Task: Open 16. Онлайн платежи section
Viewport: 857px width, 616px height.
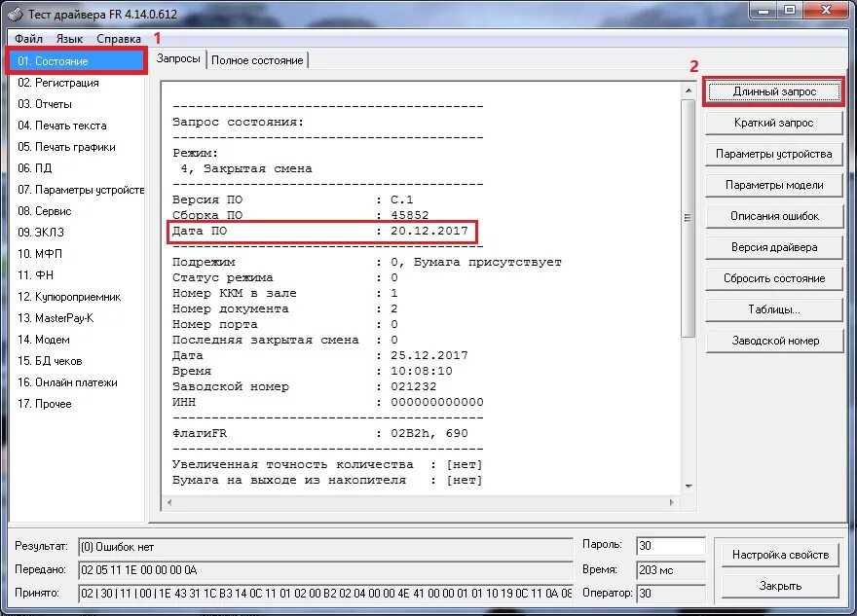Action: [x=67, y=382]
